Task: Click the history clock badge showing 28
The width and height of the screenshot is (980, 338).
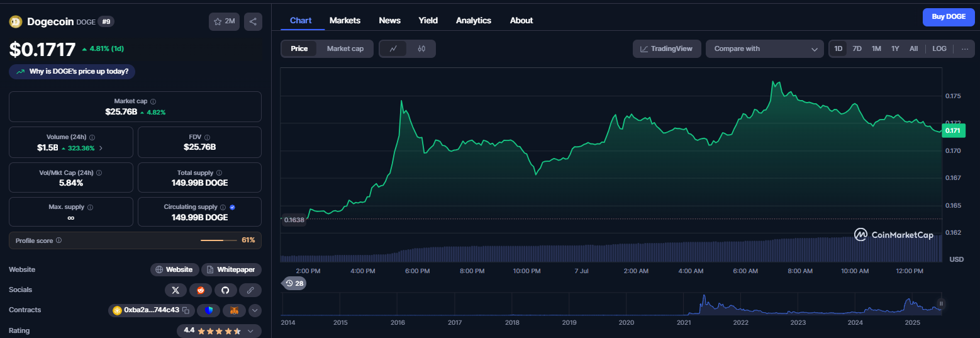Action: pyautogui.click(x=294, y=283)
